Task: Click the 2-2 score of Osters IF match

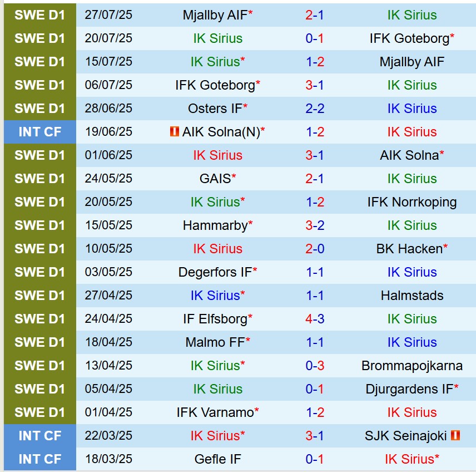Action: tap(315, 109)
